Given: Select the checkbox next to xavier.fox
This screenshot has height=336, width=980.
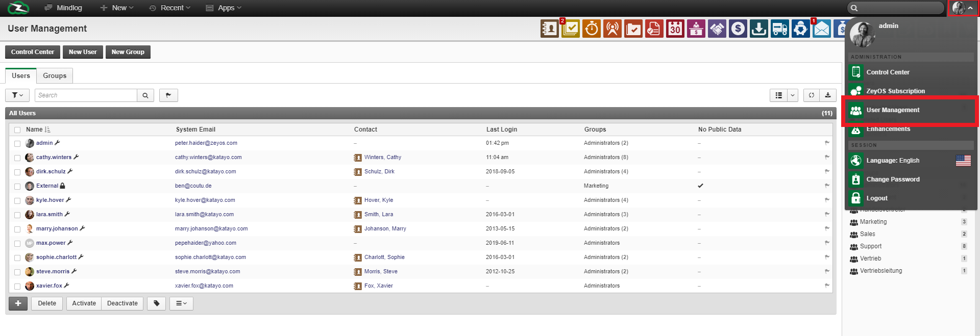Looking at the screenshot, I should coord(17,287).
